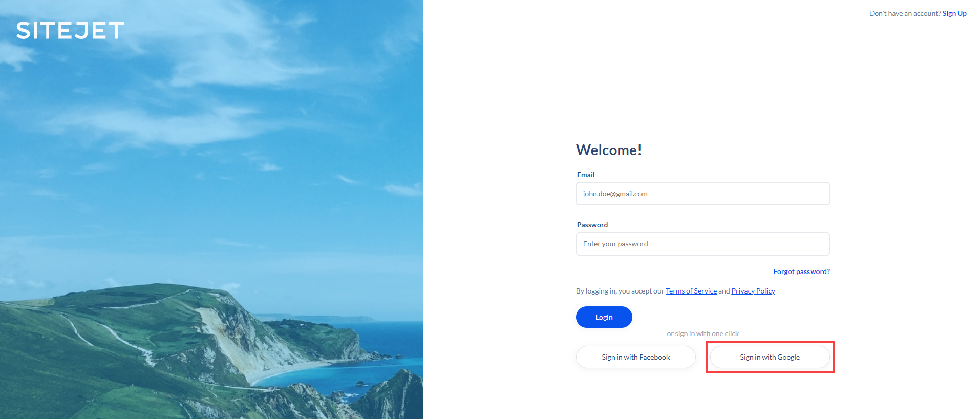Open the Privacy Policy link
980x419 pixels.
753,291
